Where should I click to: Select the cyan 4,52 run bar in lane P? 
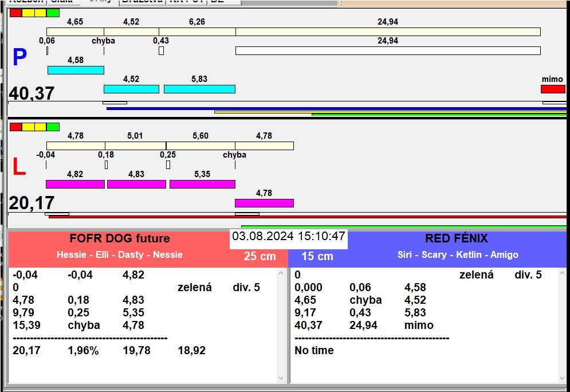[132, 89]
